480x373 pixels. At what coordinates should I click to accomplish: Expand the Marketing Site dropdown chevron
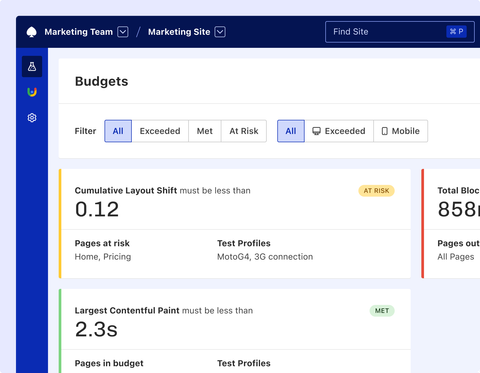pyautogui.click(x=220, y=32)
